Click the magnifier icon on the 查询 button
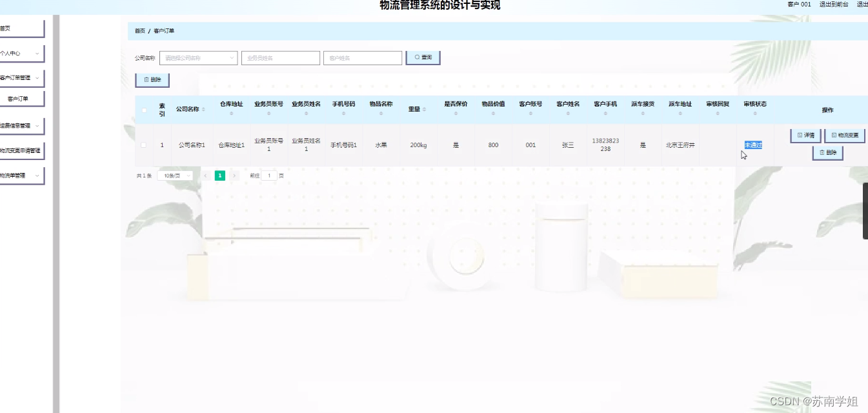Image resolution: width=868 pixels, height=413 pixels. [x=416, y=57]
